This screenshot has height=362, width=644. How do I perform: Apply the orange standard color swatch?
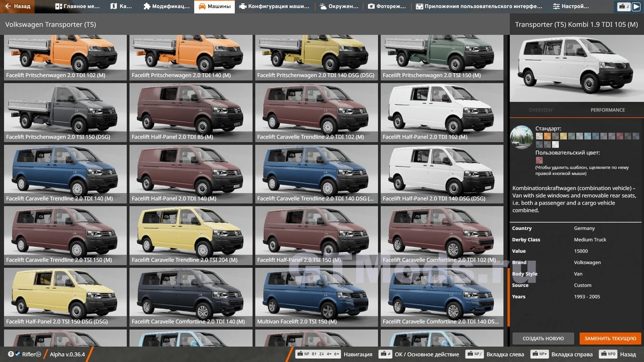point(547,136)
